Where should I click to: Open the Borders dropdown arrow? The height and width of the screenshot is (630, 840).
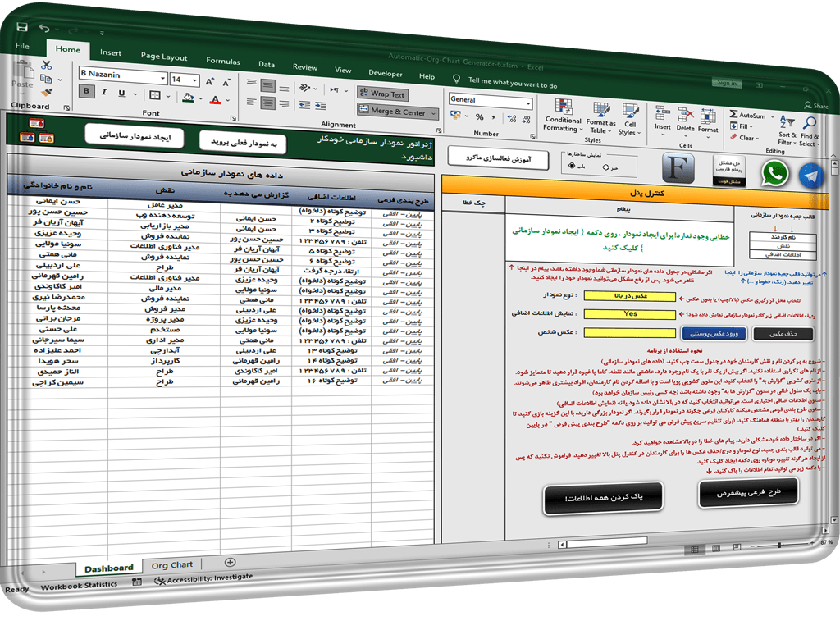coord(167,97)
